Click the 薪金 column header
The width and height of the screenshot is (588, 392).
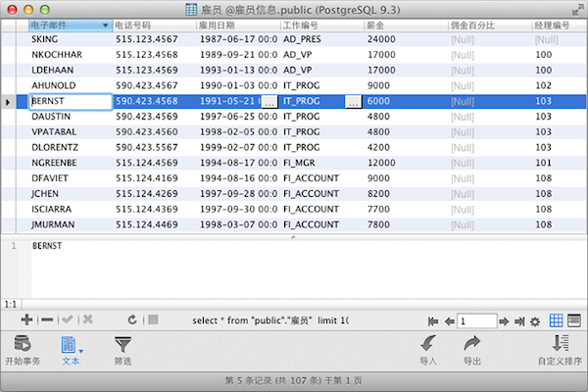pos(406,25)
